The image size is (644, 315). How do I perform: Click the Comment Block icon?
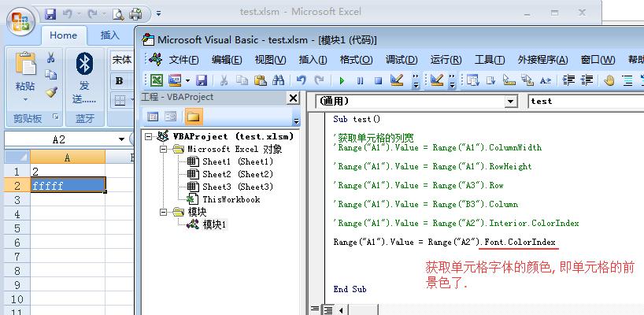click(627, 80)
